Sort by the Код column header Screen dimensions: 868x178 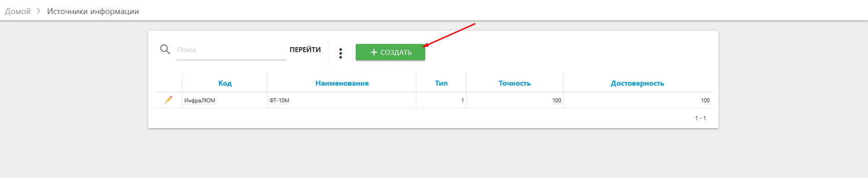coord(225,83)
